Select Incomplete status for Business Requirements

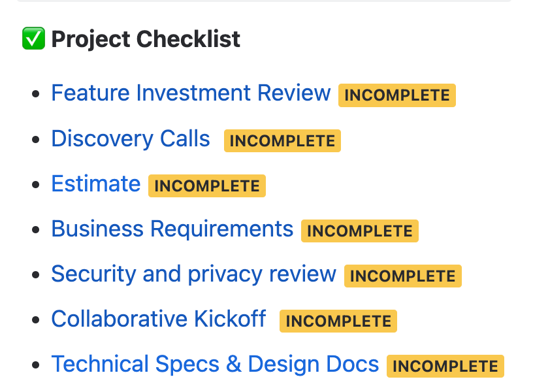point(360,231)
